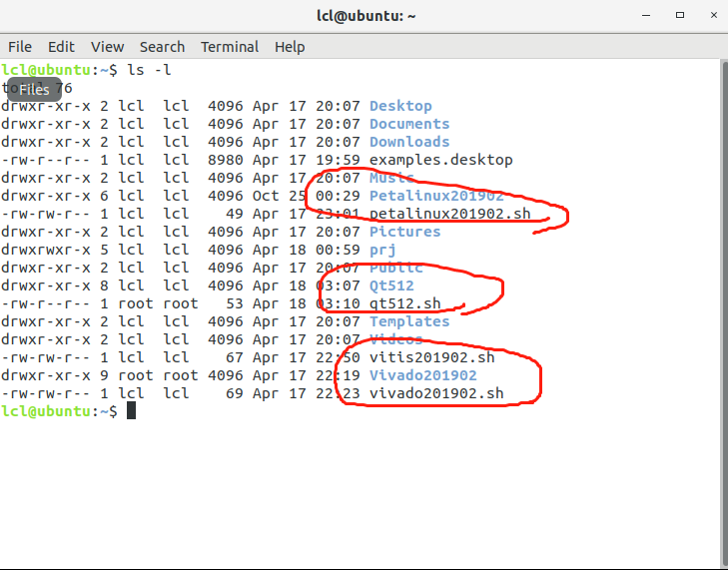The height and width of the screenshot is (570, 728).
Task: Click the file size 8980
Action: [225, 160]
